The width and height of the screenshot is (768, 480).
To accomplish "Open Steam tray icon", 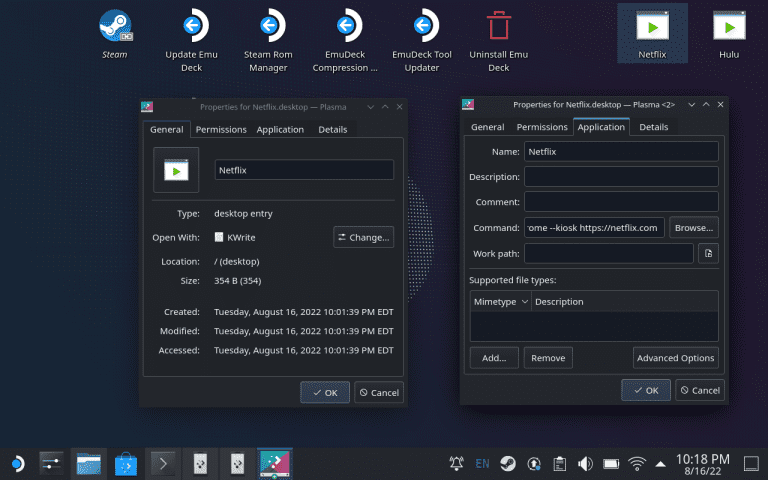I will (x=508, y=463).
